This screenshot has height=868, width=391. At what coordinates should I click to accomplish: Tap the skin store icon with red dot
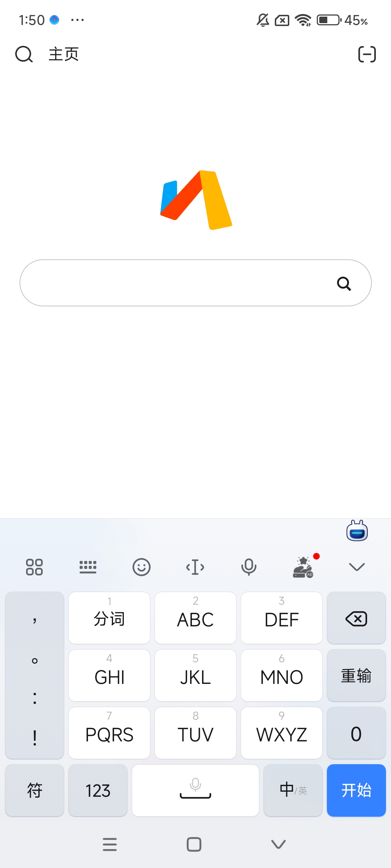[x=303, y=567]
